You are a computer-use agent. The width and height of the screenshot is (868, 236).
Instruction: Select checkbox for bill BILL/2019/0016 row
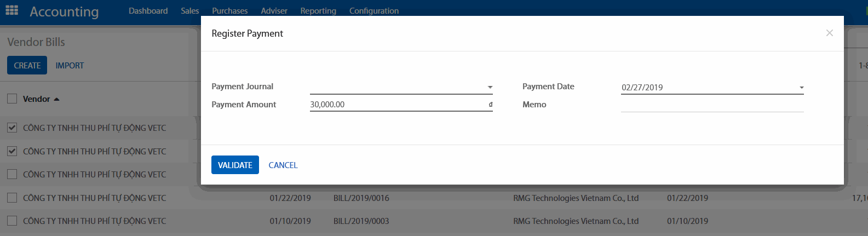12,198
